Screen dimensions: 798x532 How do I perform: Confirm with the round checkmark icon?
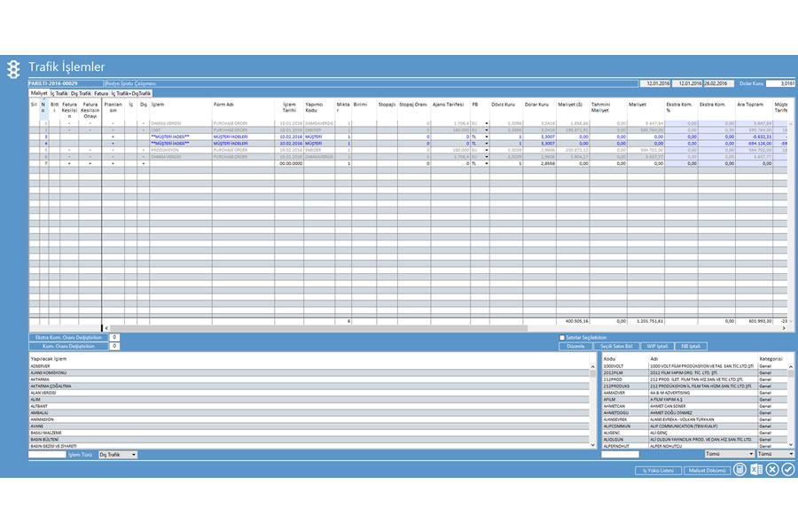(787, 469)
